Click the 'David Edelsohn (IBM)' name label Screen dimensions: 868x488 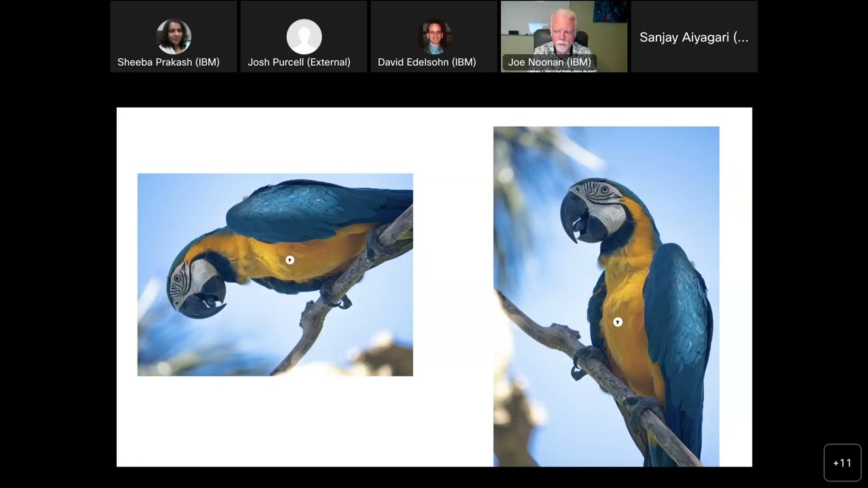click(427, 62)
